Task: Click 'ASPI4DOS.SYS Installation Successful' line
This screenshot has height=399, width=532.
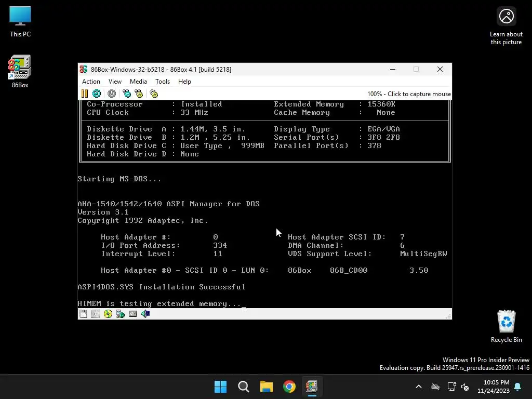Action: point(162,287)
